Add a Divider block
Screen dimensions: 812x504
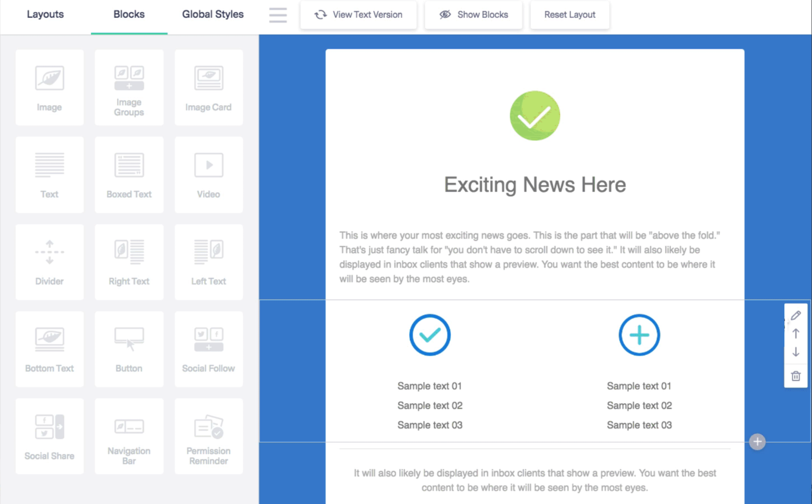[49, 262]
